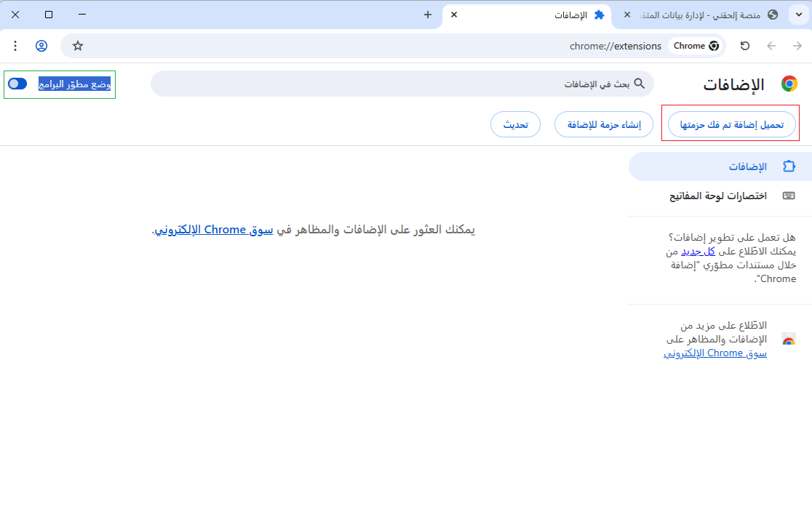Reload the page with the refresh icon
812x506 pixels.
coord(744,45)
